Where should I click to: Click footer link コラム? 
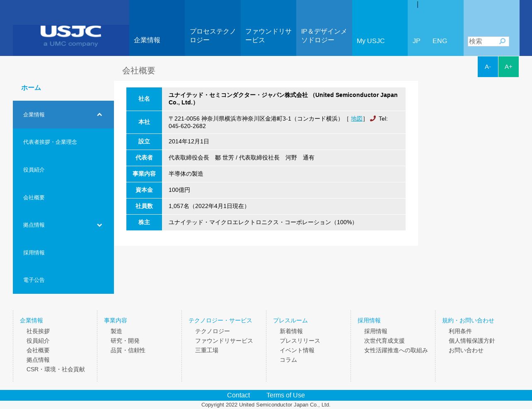[288, 360]
